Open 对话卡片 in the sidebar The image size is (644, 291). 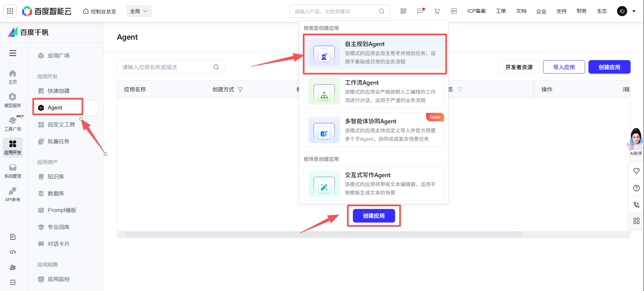point(66,244)
